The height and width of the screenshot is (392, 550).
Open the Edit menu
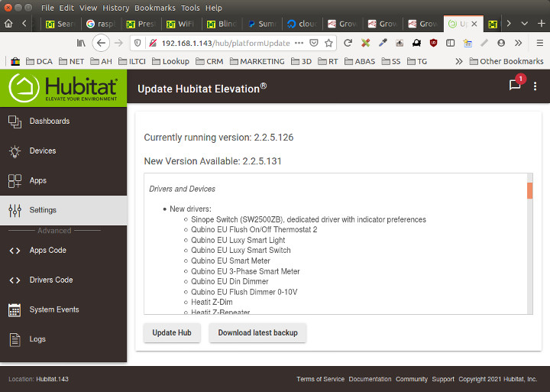pos(66,8)
